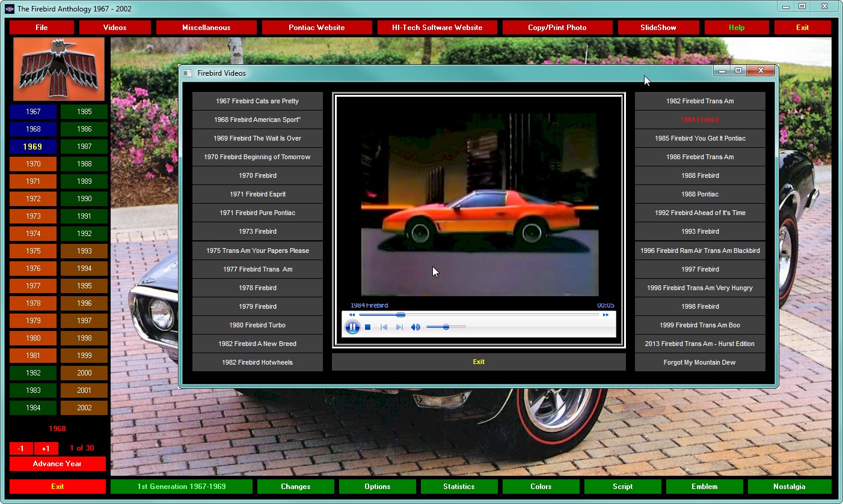Open the Statistics section
Screen dimensions: 843x504
459,487
